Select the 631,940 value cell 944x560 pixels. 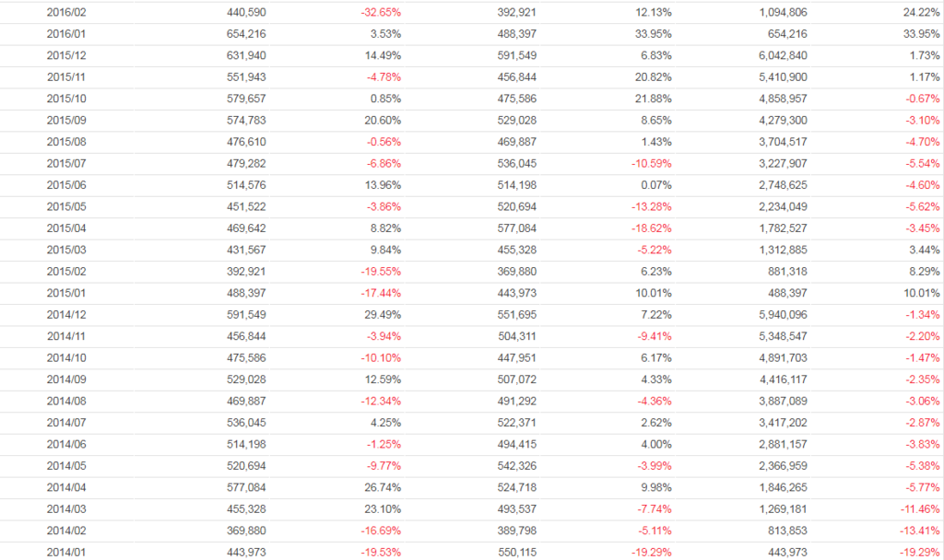point(246,55)
